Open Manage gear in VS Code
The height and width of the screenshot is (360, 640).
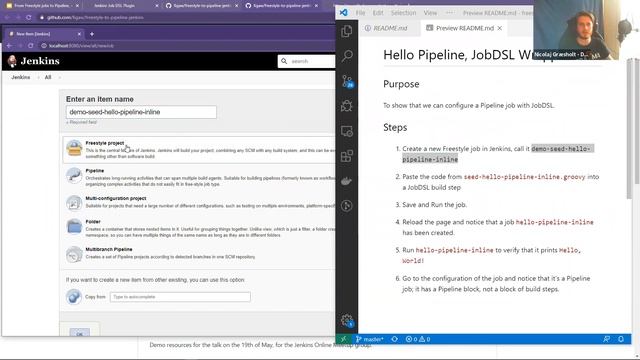(347, 320)
